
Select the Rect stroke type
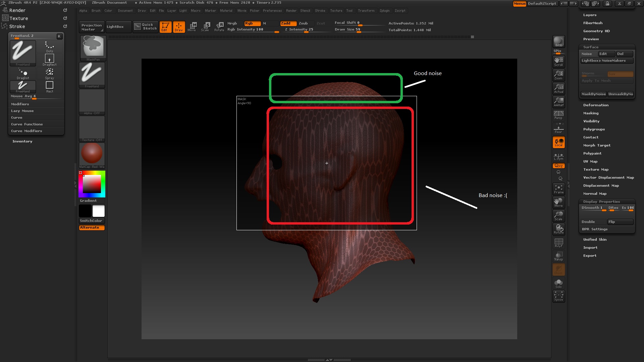[x=50, y=87]
